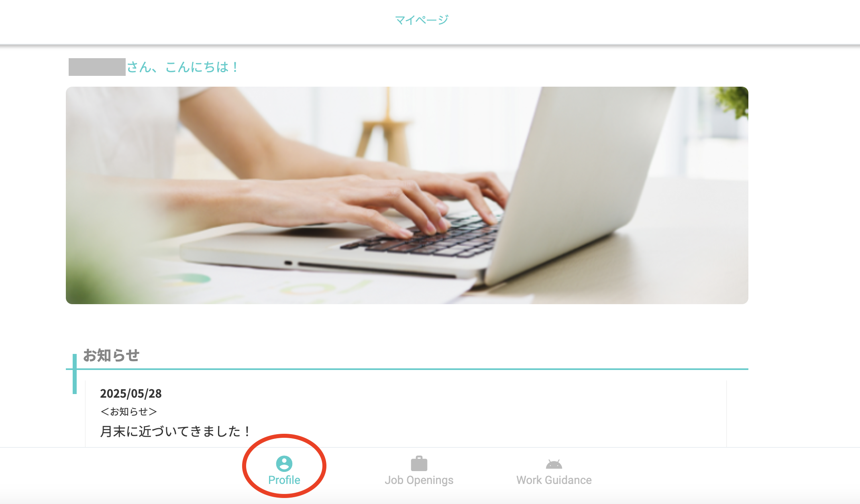The height and width of the screenshot is (504, 860).
Task: Select the Work Guidance tab label
Action: (x=554, y=480)
